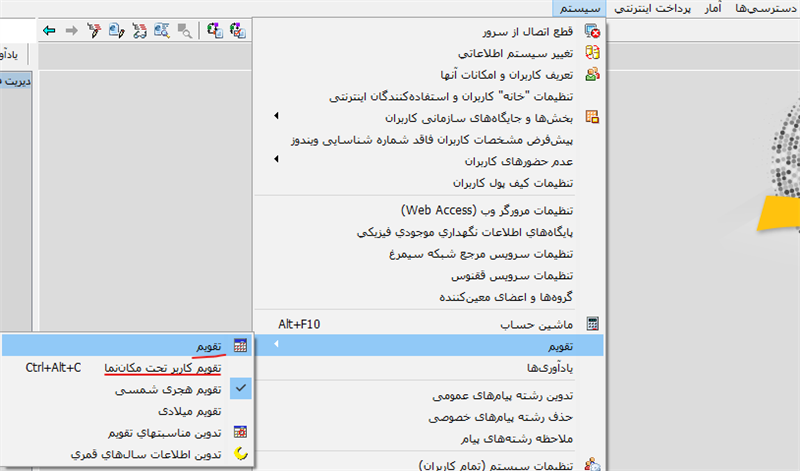Click the yellow crescent moon icon
Viewport: 800px width, 471px height.
240,455
